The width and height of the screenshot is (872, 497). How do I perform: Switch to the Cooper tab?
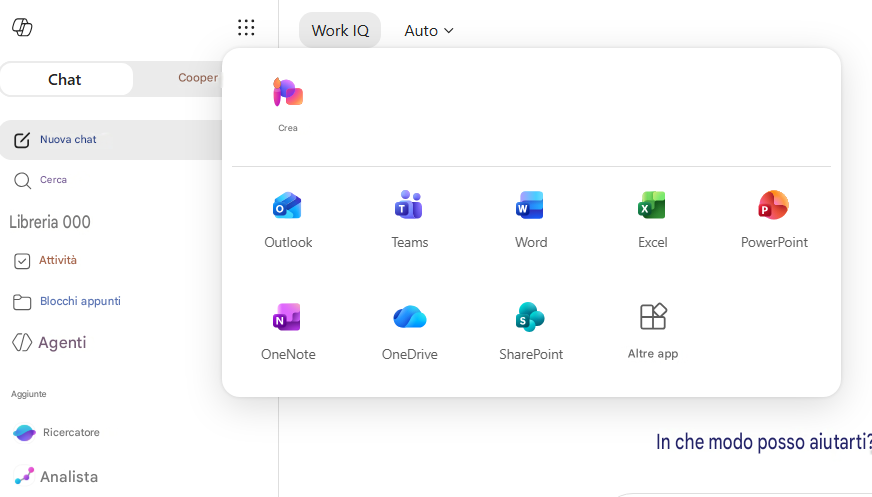(198, 78)
